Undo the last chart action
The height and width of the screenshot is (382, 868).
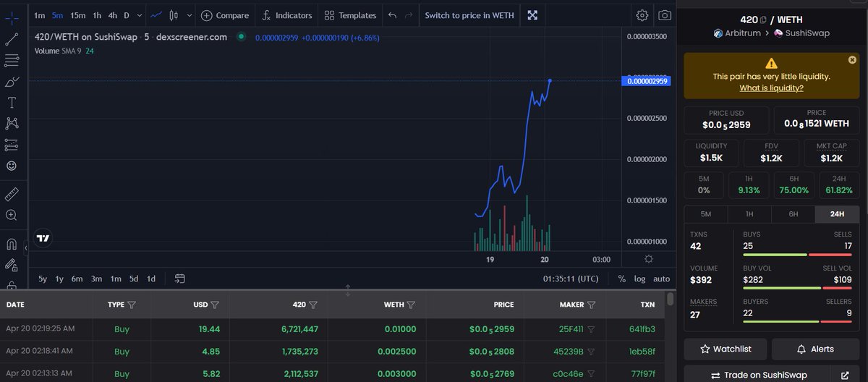click(x=392, y=15)
